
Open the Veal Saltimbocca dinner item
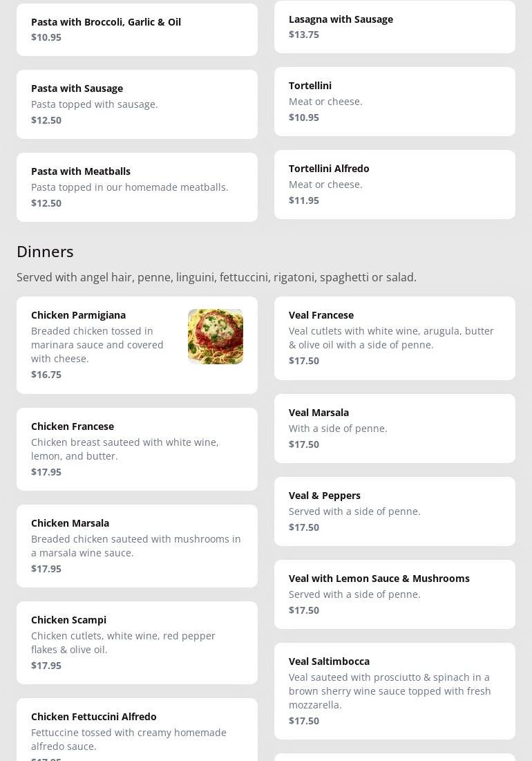[394, 690]
